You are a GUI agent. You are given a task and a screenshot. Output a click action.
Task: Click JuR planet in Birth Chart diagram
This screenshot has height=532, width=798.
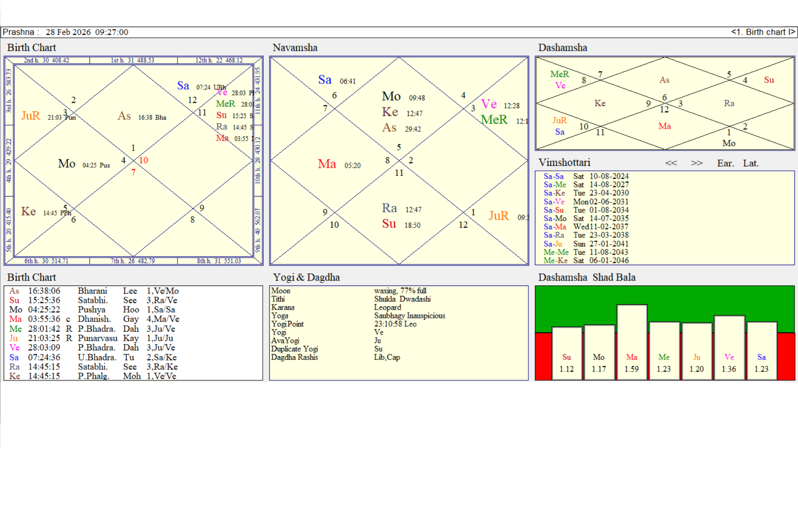(x=31, y=116)
